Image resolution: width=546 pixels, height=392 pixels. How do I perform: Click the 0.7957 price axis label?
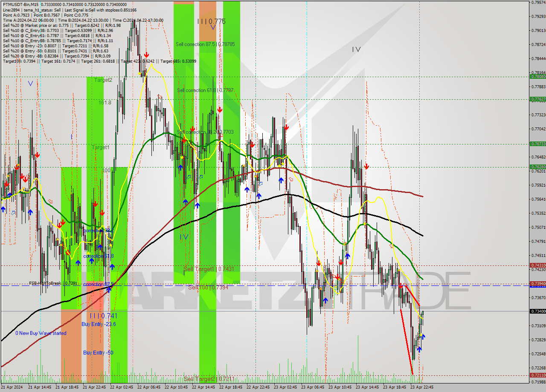pyautogui.click(x=538, y=3)
